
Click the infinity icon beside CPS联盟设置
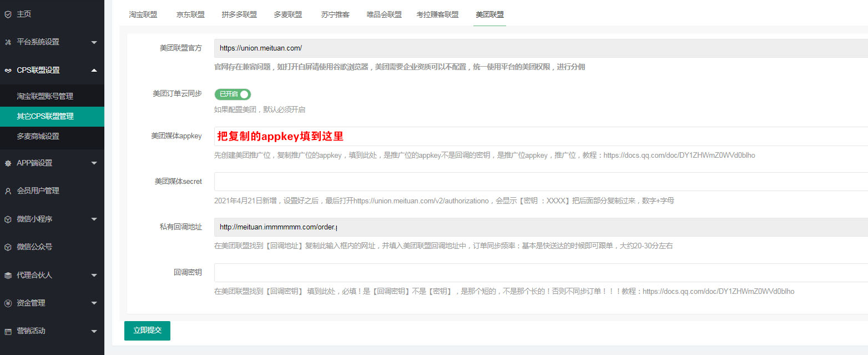click(x=8, y=70)
